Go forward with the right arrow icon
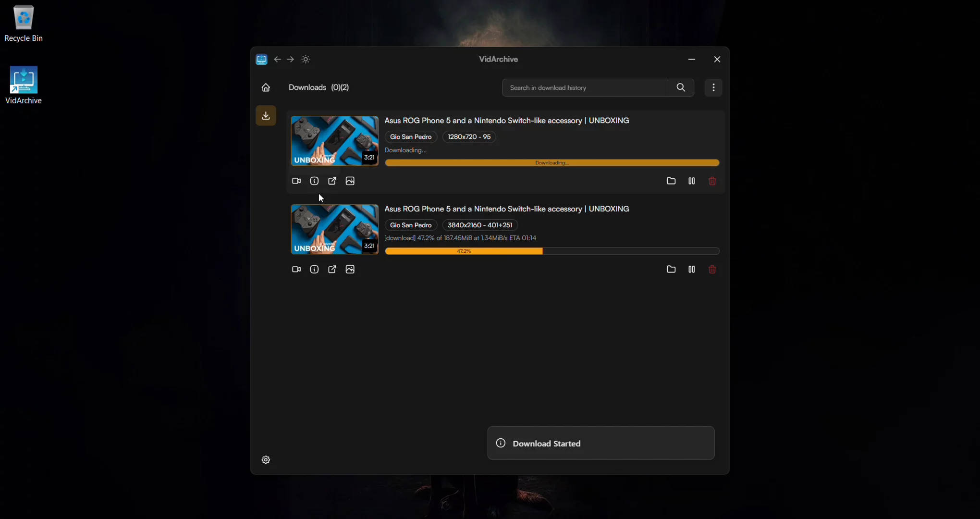The image size is (980, 519). click(291, 59)
